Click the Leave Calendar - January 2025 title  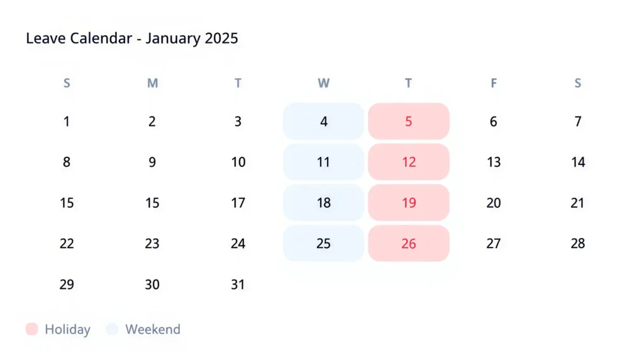tap(132, 38)
